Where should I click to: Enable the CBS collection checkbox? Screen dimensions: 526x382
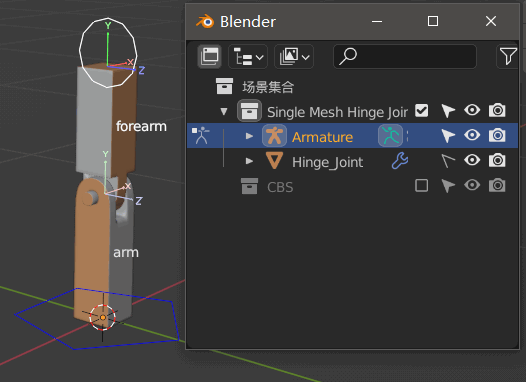click(x=421, y=185)
